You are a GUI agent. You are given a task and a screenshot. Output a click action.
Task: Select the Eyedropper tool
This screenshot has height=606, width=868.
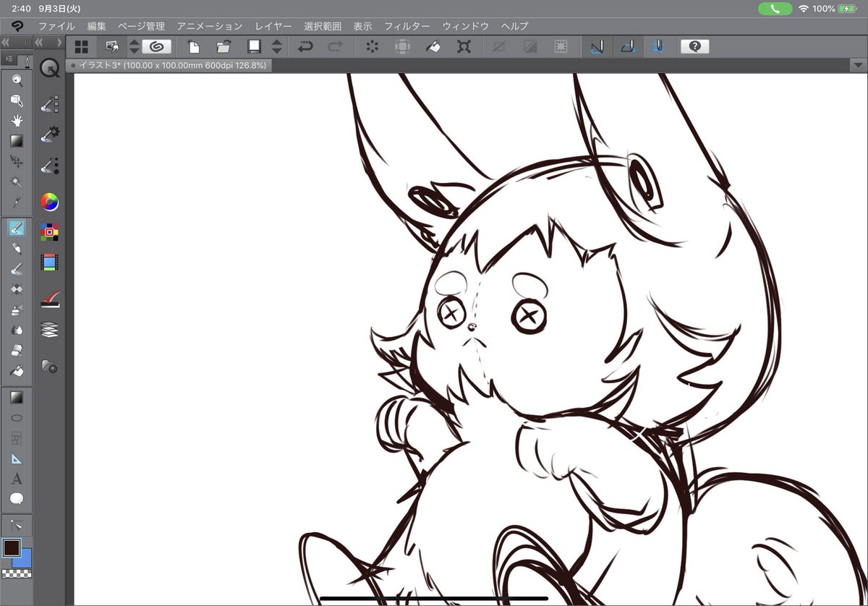16,202
